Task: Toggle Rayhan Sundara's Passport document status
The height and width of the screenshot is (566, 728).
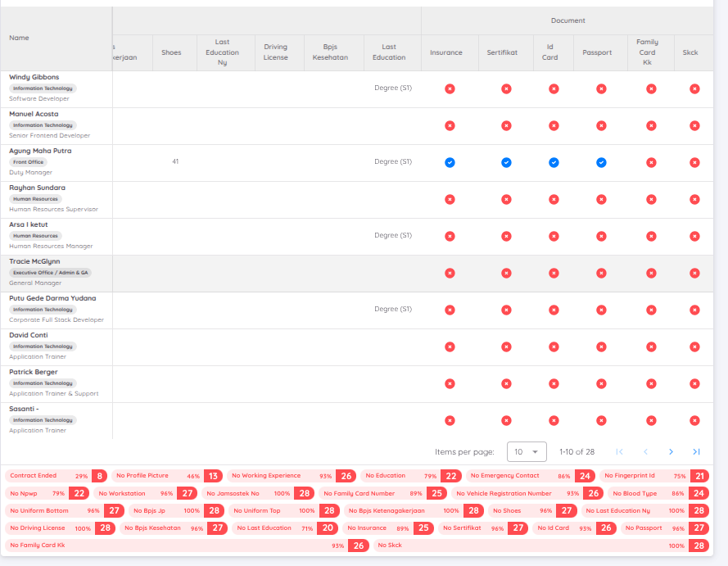Action: (x=601, y=199)
